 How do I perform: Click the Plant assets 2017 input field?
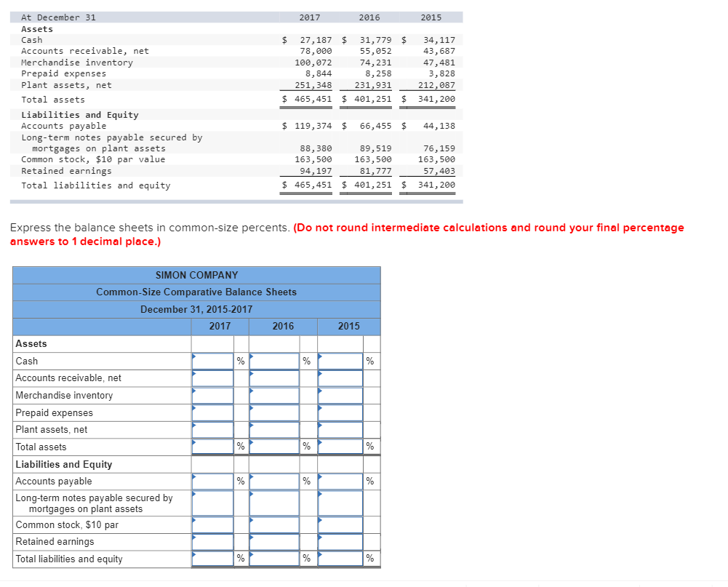(x=212, y=429)
